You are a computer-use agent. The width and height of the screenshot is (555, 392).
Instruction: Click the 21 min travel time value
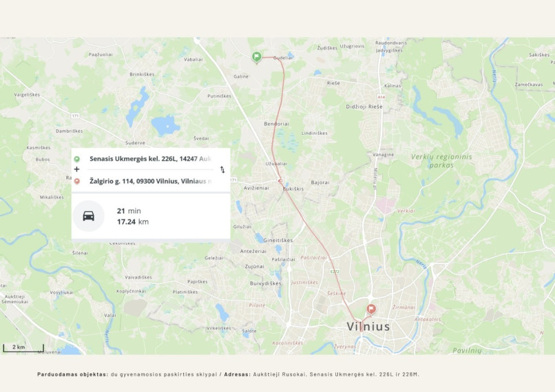[x=129, y=210]
